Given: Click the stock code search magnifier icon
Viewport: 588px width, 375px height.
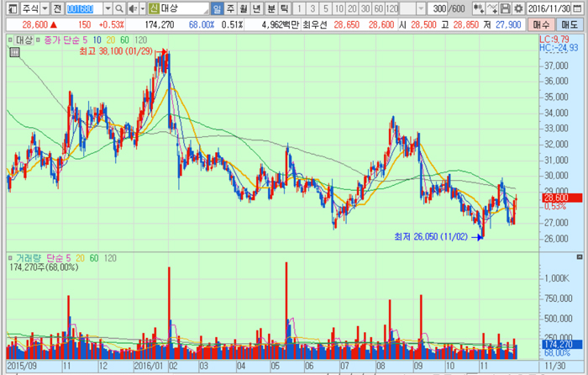Looking at the screenshot, I should coord(120,8).
